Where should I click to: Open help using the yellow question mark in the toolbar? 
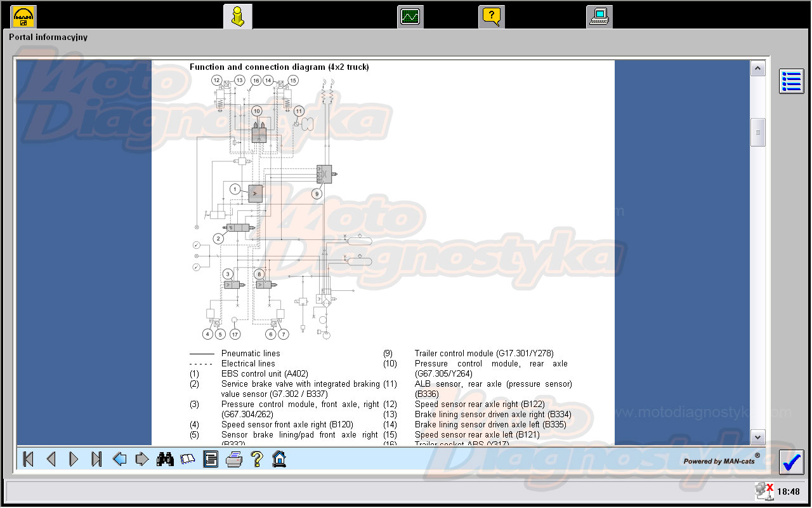(256, 458)
